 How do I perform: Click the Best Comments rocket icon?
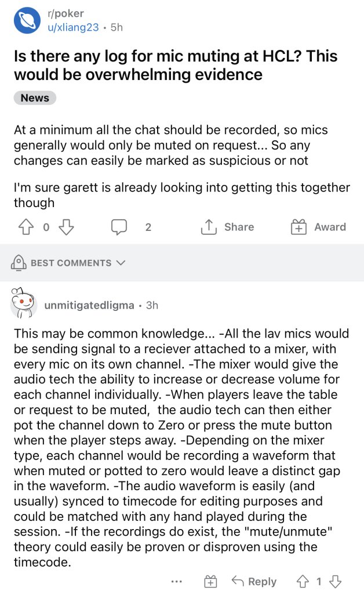tap(19, 263)
